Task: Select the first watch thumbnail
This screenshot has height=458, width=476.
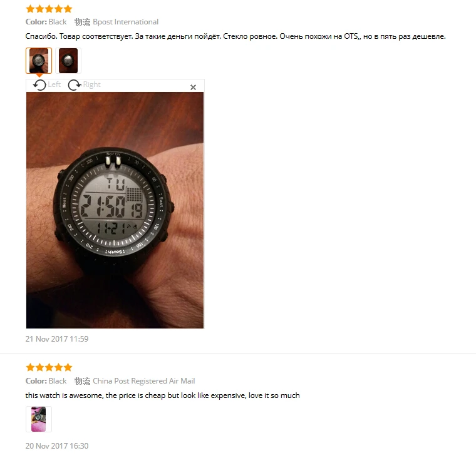Action: pyautogui.click(x=39, y=61)
